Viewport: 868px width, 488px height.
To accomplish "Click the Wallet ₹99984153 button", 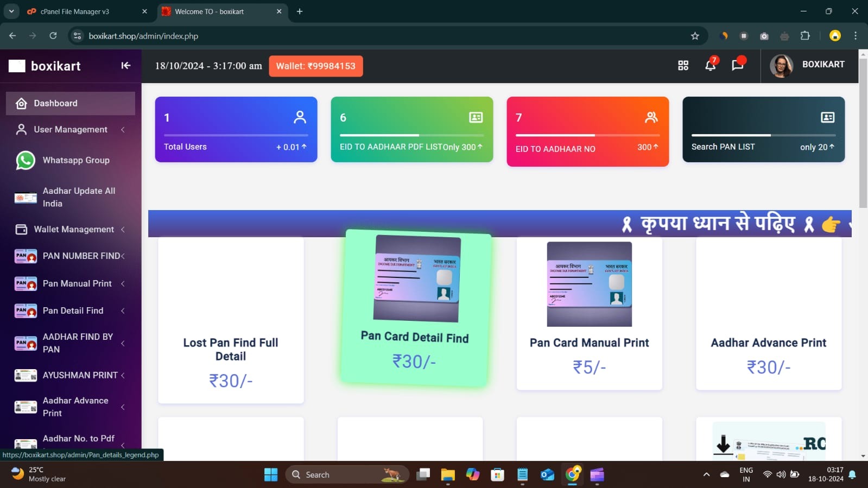I will 315,66.
